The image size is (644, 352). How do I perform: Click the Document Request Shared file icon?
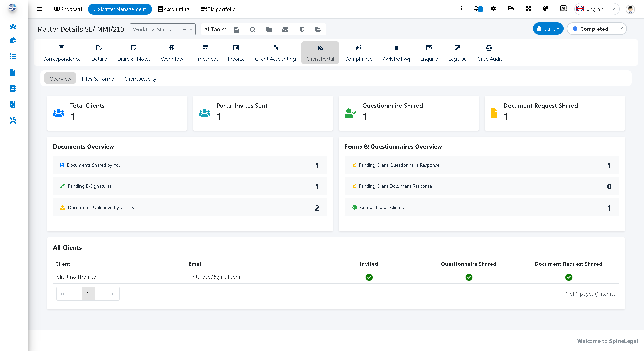pyautogui.click(x=494, y=113)
